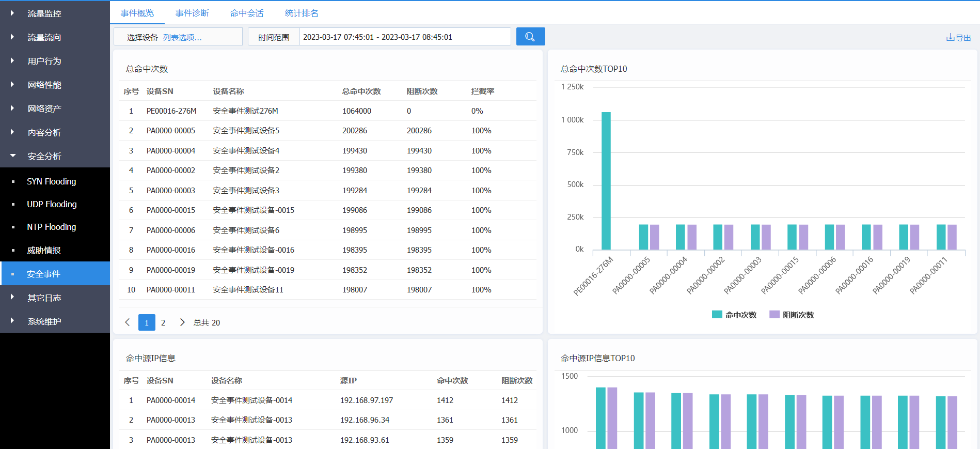The image size is (980, 449).
Task: Click source IP 192.168.97.197
Action: (x=367, y=400)
